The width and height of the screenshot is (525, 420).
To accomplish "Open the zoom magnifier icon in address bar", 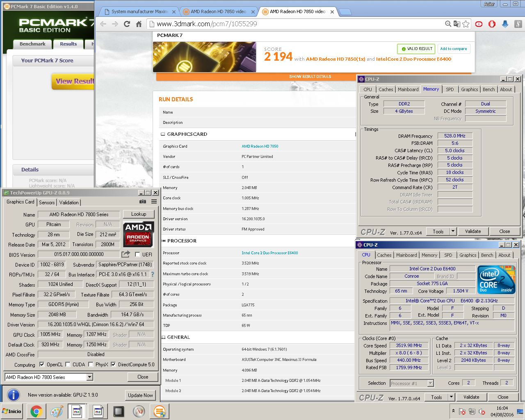I will (x=448, y=24).
